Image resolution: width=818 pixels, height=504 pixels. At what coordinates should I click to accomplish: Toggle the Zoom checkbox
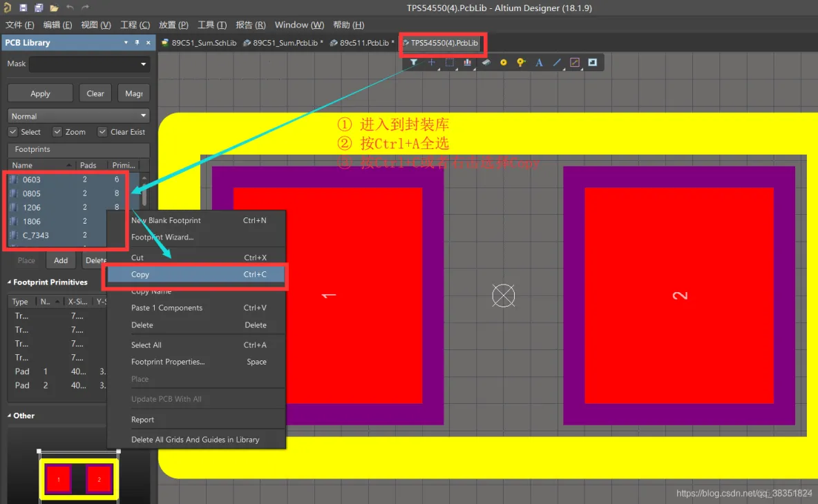point(57,132)
